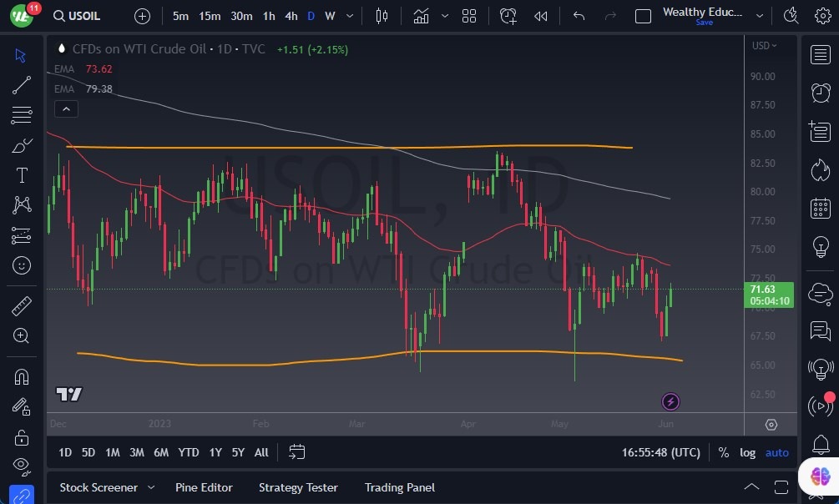839x504 pixels.
Task: Select the 4h timeframe button
Action: coord(291,16)
